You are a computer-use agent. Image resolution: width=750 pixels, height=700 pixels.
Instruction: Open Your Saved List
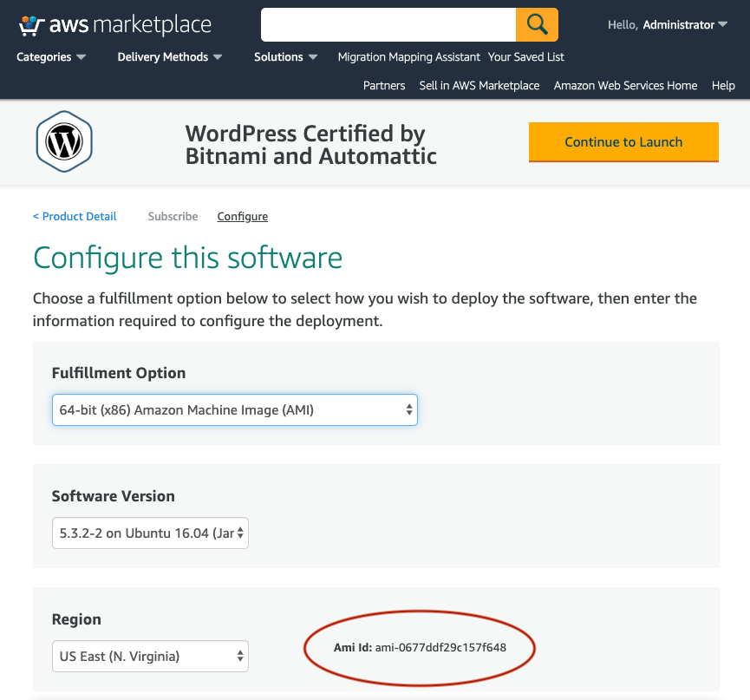point(525,57)
